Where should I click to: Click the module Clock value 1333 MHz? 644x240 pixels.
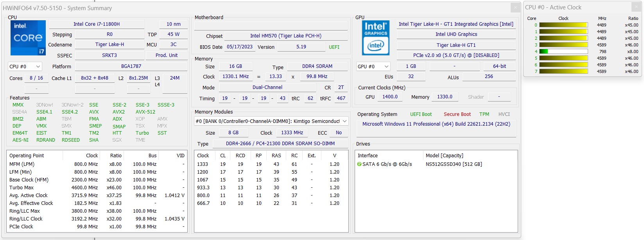pos(292,133)
